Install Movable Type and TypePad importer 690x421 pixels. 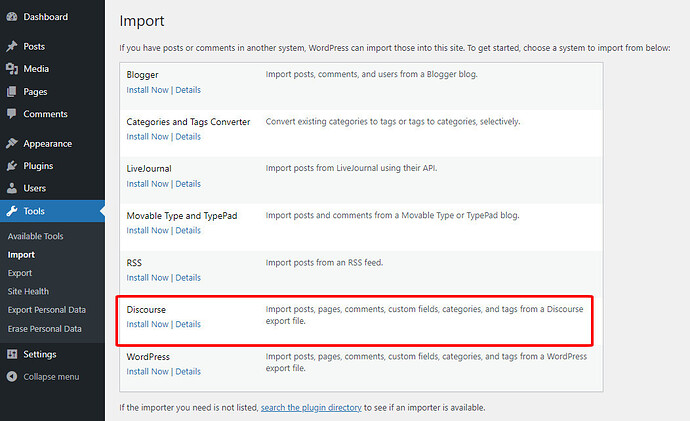(x=147, y=230)
